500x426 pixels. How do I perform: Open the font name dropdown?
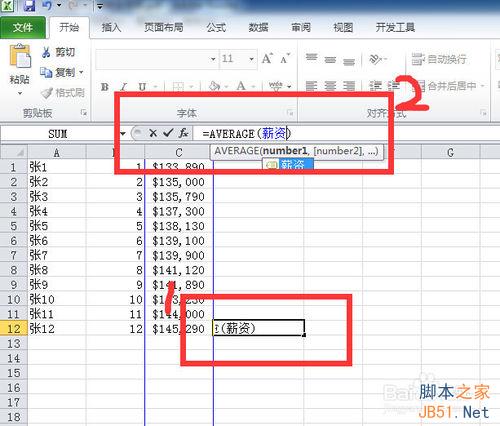(213, 59)
